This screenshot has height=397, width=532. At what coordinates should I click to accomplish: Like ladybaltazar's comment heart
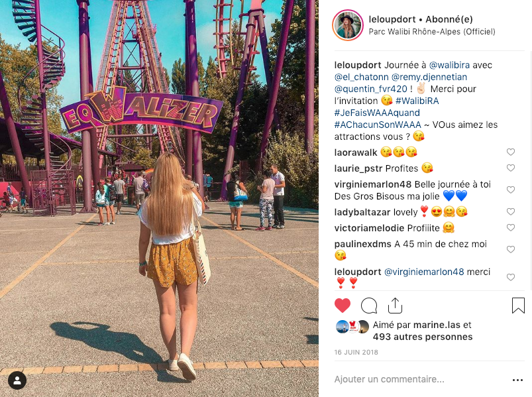pos(511,211)
